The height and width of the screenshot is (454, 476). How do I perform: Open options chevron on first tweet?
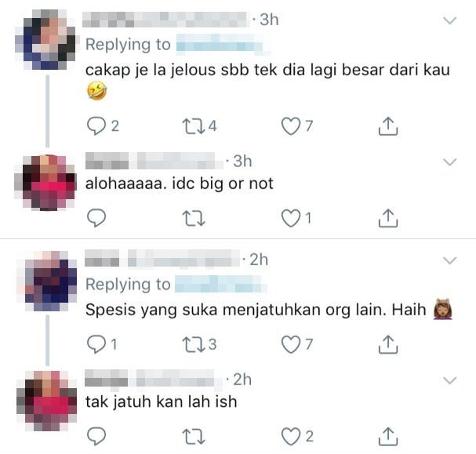[x=449, y=20]
